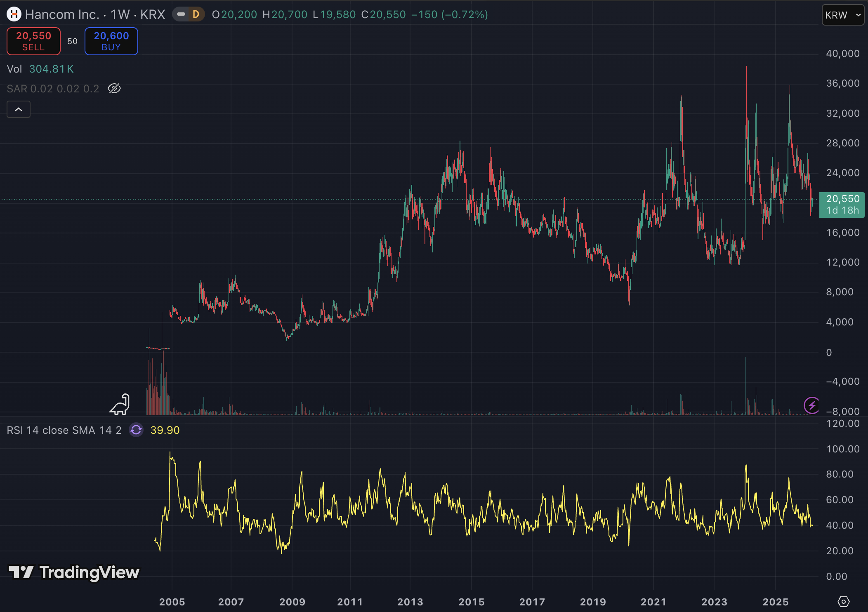Click the dinosaur icon near chart start
Viewport: 868px width, 612px height.
click(120, 405)
